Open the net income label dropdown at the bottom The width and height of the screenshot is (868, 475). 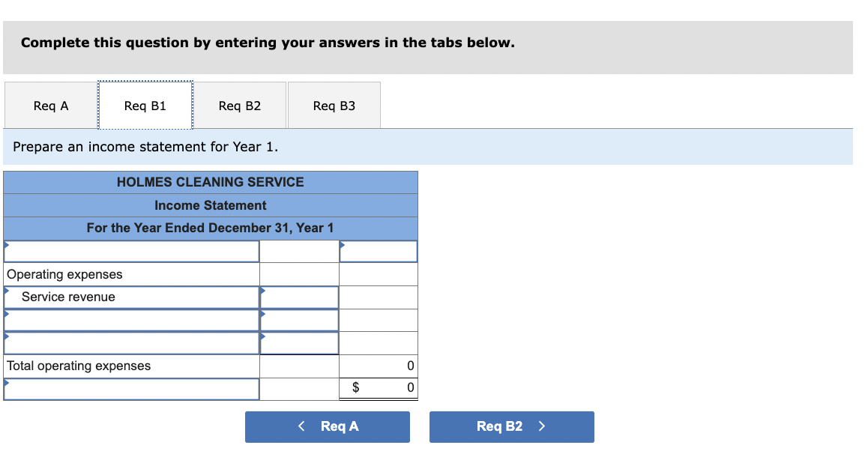tap(131, 388)
